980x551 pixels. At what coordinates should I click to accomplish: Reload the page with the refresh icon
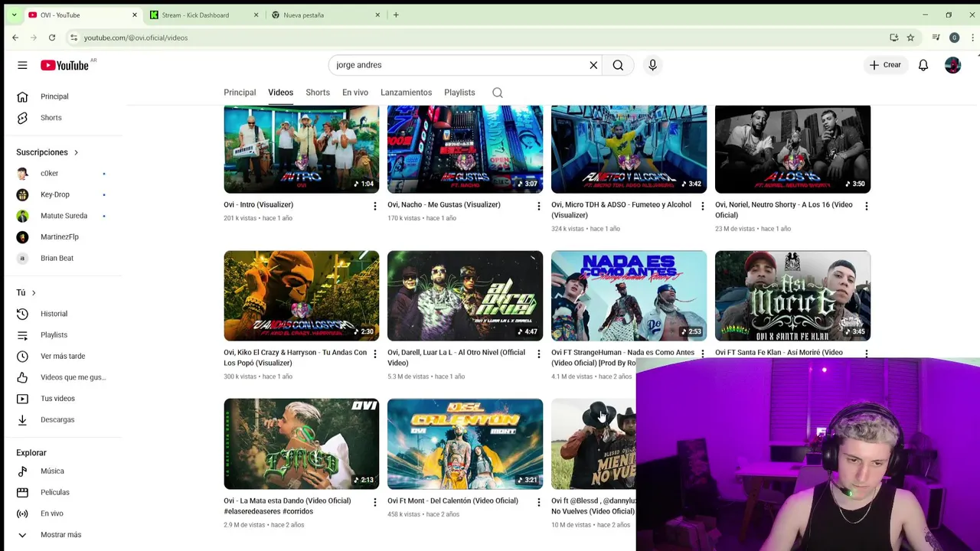pos(52,37)
